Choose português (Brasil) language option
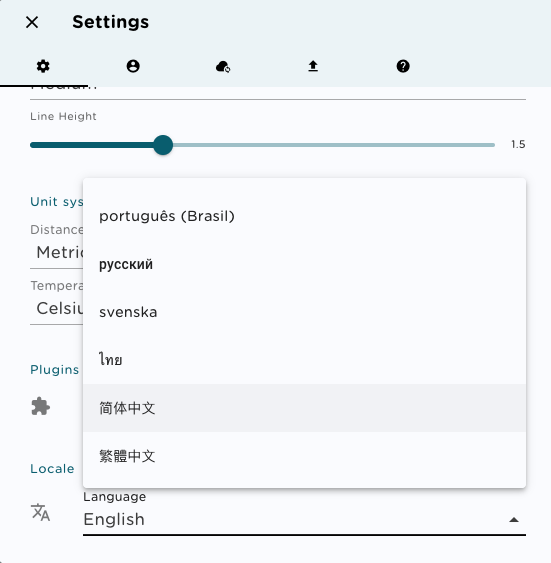 (x=304, y=216)
